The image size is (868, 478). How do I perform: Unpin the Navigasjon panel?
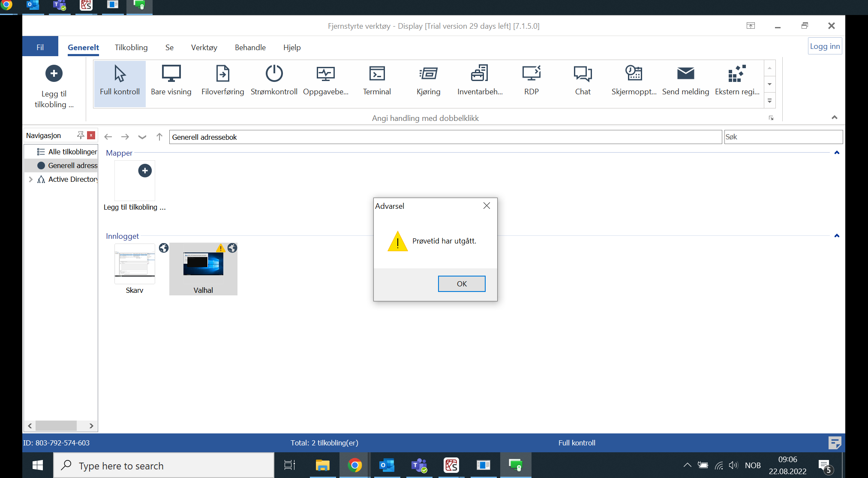point(81,135)
